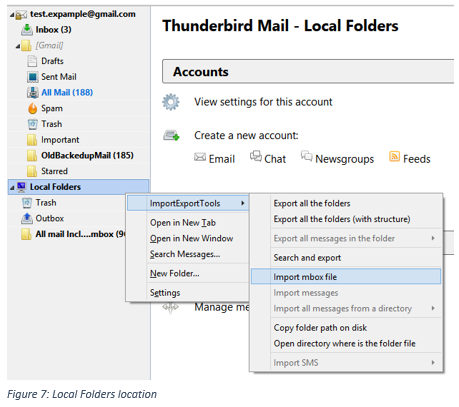
Task: Click the Chat account link
Action: [275, 159]
